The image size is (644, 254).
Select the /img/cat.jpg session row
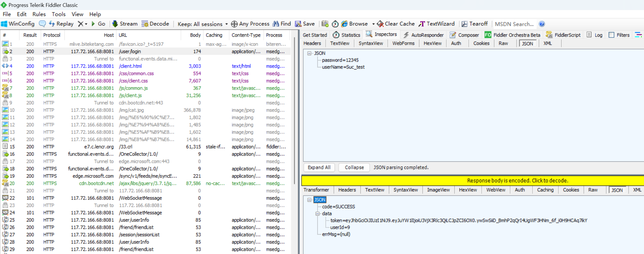145,110
